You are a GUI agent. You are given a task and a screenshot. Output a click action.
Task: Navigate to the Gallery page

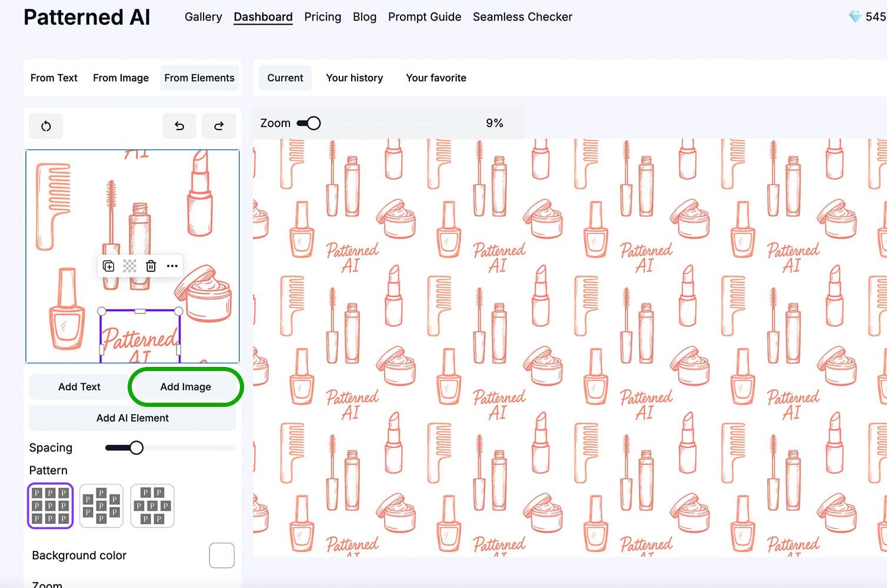click(203, 17)
